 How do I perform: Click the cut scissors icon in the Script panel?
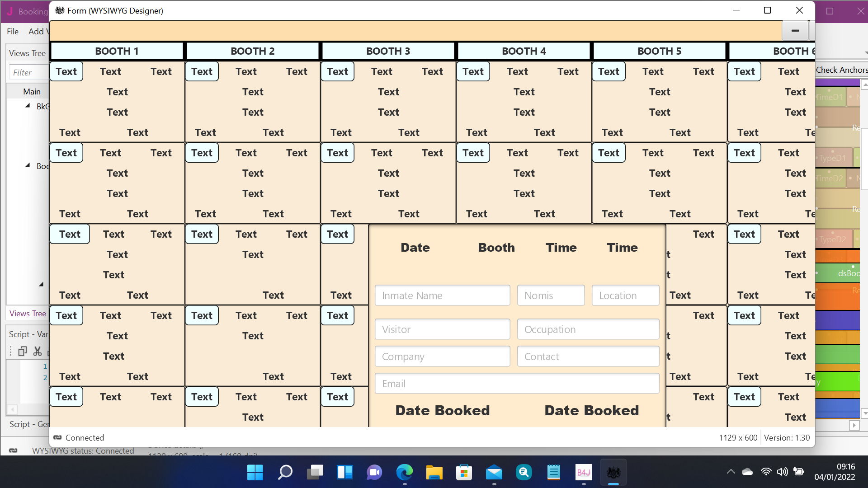[x=38, y=351]
